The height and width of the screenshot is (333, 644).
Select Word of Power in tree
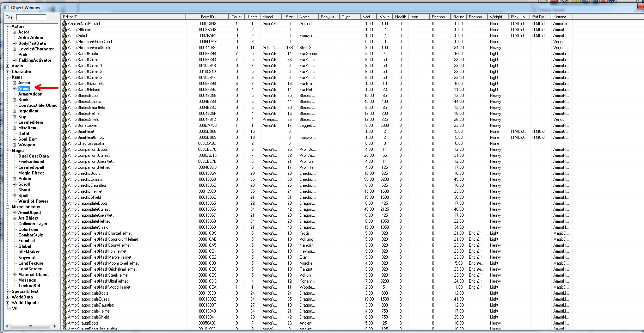pyautogui.click(x=33, y=201)
